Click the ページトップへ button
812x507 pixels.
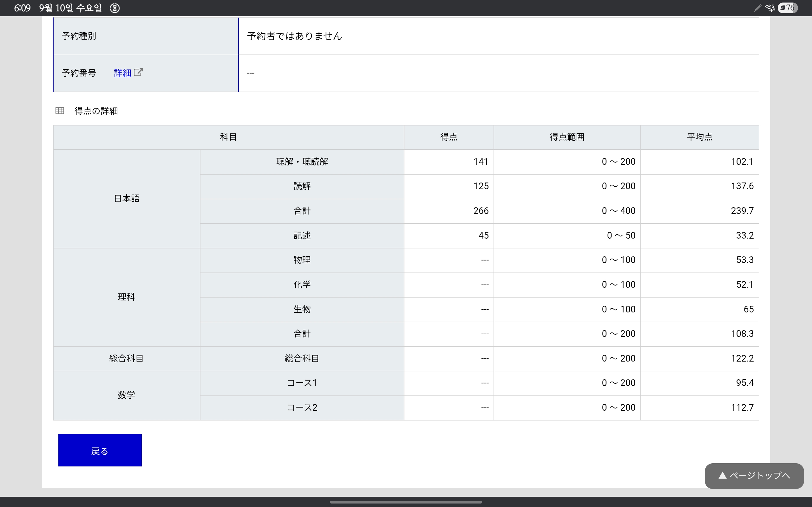(754, 476)
